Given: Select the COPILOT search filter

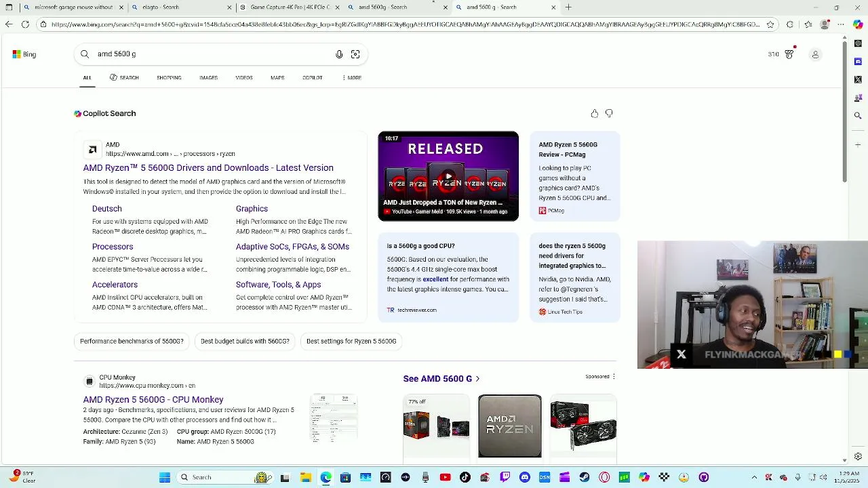Looking at the screenshot, I should click(313, 78).
